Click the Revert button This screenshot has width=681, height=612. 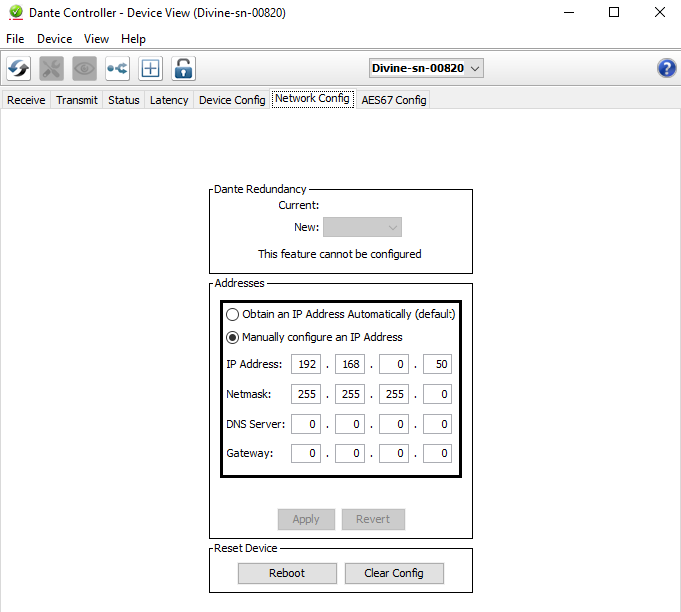click(x=373, y=519)
